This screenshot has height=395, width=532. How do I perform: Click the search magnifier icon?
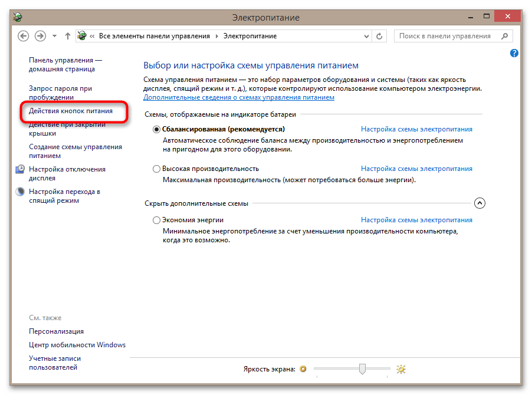pyautogui.click(x=504, y=36)
